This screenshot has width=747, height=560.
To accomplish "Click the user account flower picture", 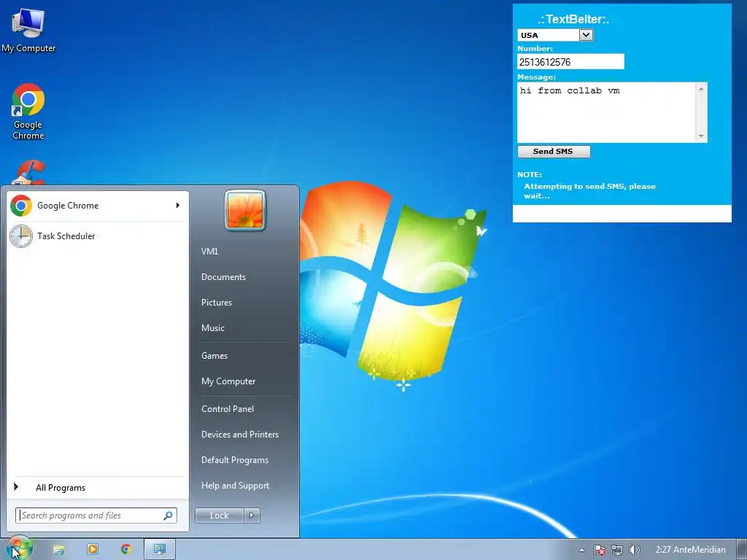I will coord(245,210).
